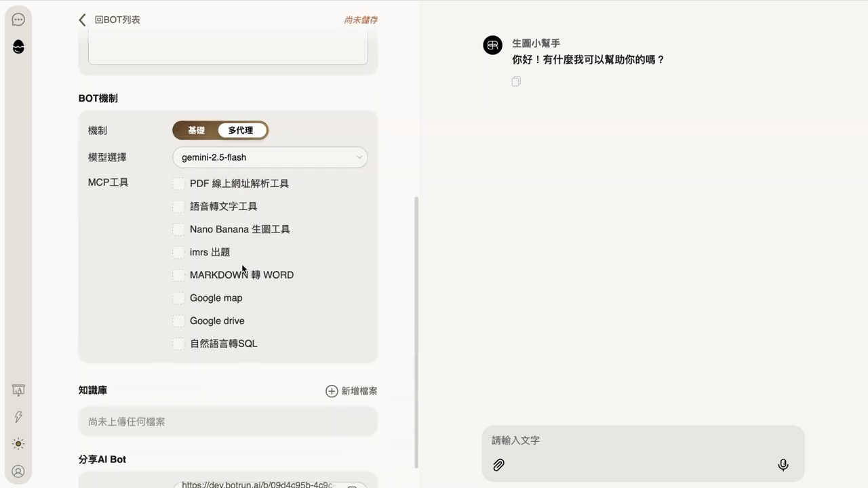The image size is (868, 488).
Task: Click the plus circle icon beside 新增檔案
Action: point(332,391)
